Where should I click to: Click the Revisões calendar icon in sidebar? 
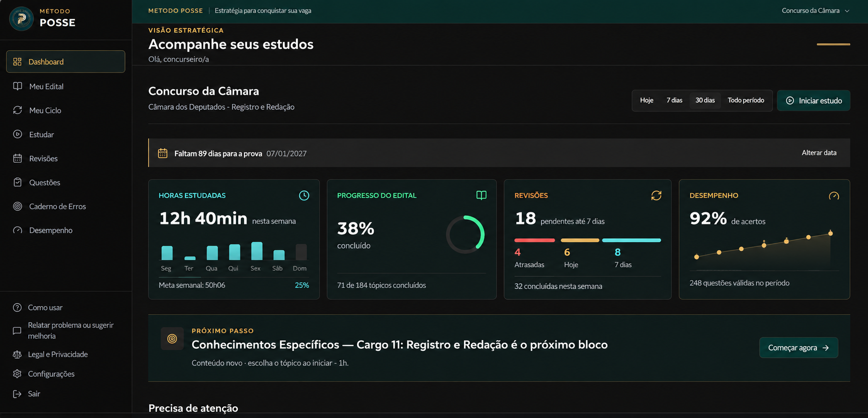coord(18,158)
